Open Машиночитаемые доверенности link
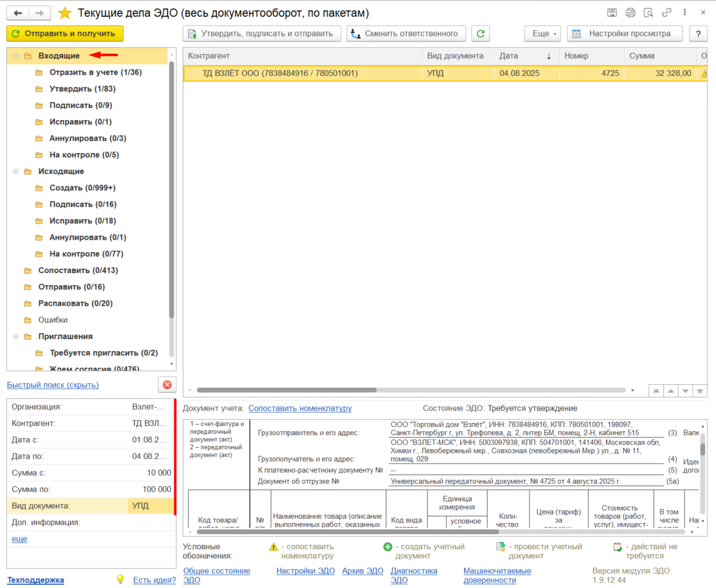This screenshot has height=588, width=716. click(x=497, y=575)
